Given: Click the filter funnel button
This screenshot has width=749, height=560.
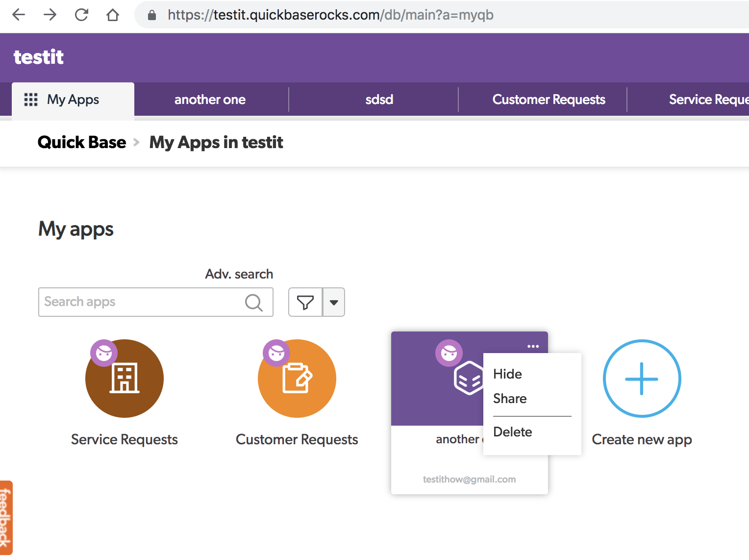Looking at the screenshot, I should coord(305,302).
